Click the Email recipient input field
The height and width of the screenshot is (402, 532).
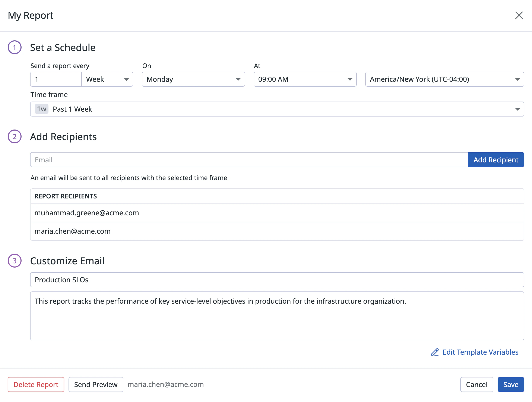(249, 160)
